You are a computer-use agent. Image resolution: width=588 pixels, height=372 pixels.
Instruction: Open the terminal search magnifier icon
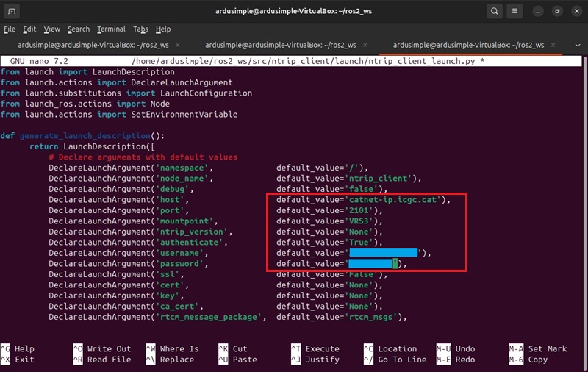495,11
